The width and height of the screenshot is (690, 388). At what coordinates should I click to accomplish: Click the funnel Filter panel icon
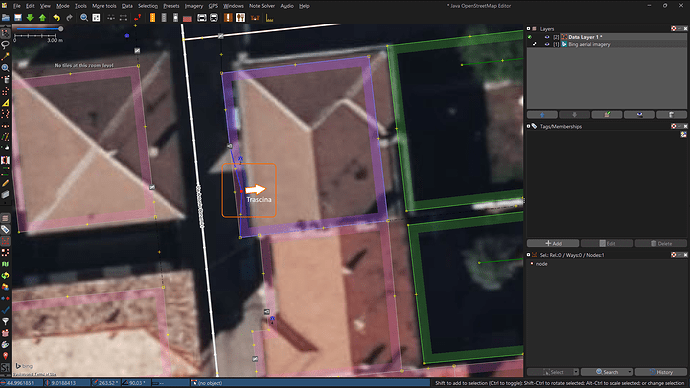5,322
